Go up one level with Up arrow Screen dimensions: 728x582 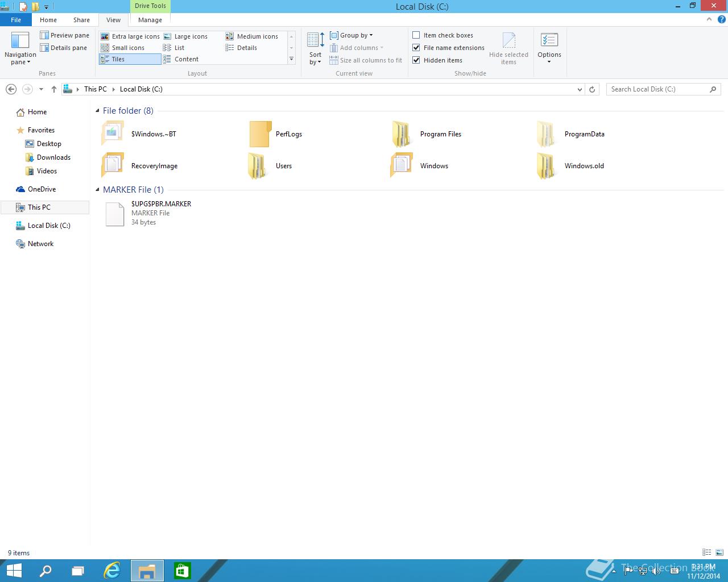coord(54,89)
